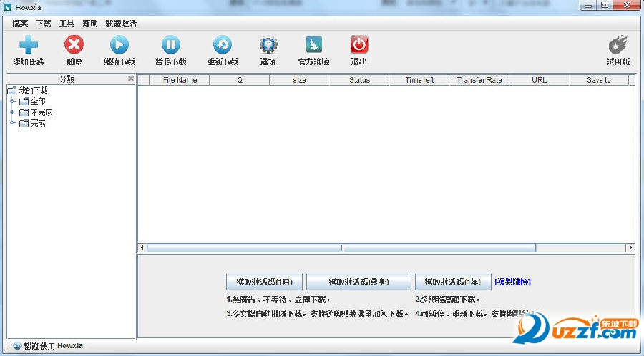Viewport: 644px width, 356px height.
Task: Close the 分類 category panel
Action: (131, 79)
